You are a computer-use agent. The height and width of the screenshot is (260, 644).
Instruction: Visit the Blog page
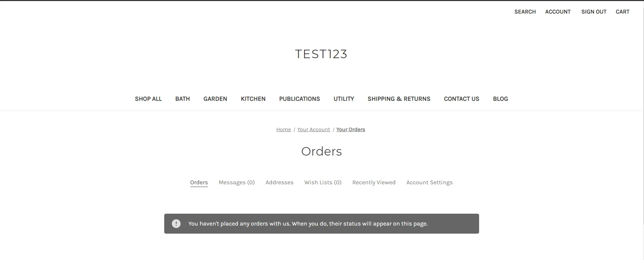pos(500,99)
